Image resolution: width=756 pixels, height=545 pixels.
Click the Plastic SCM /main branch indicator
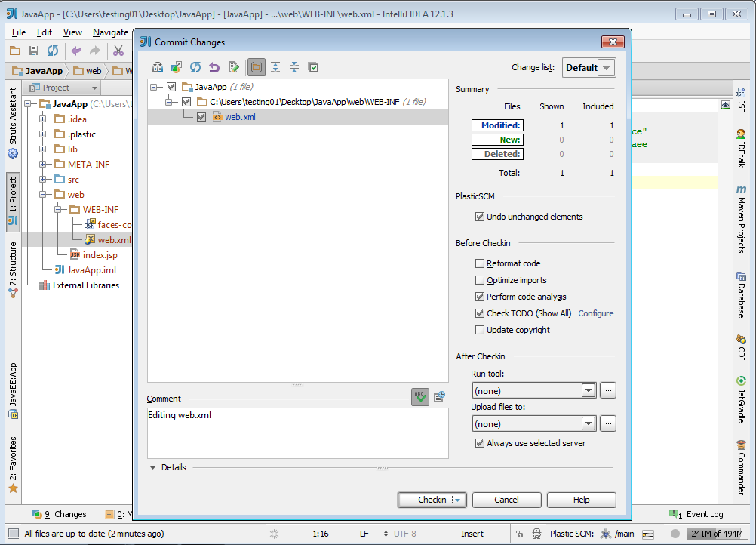pyautogui.click(x=616, y=534)
